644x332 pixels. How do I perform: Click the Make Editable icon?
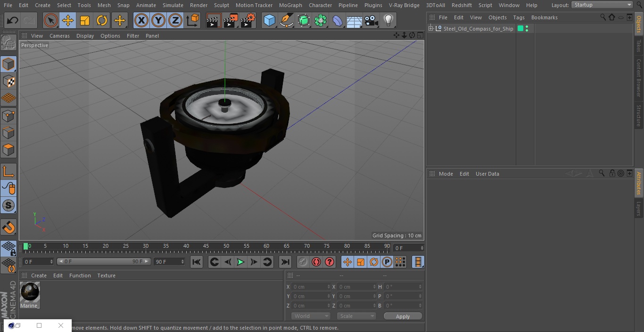[8, 43]
